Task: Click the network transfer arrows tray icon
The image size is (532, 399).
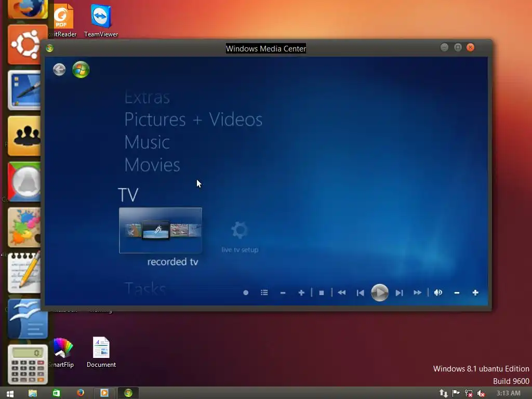Action: pyautogui.click(x=444, y=393)
